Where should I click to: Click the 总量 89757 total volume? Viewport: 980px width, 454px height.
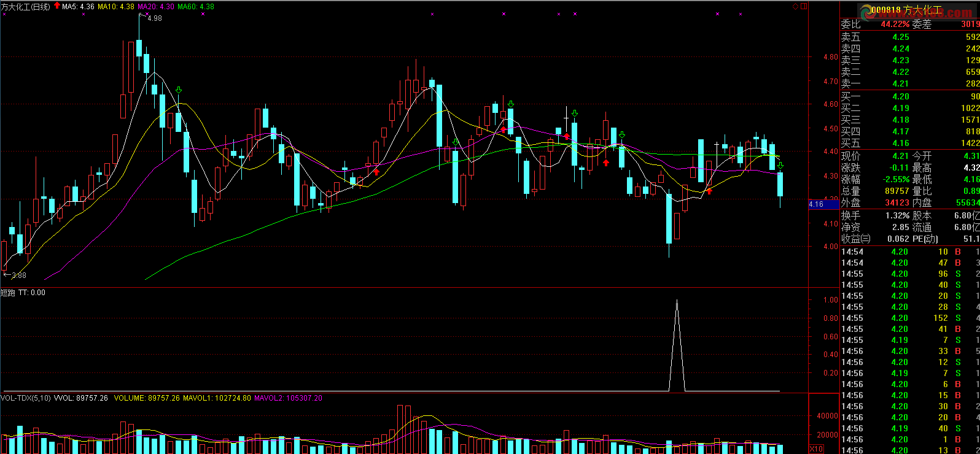tap(897, 191)
